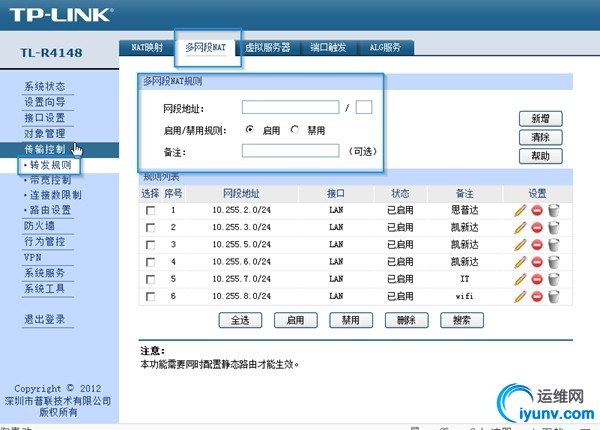
Task: Focus the 备注 remark field
Action: [290, 151]
